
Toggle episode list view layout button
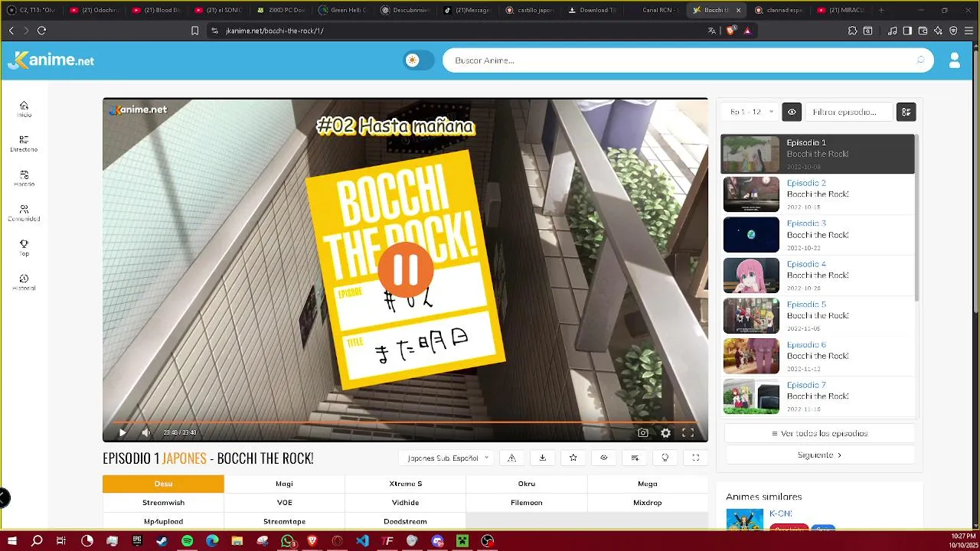pyautogui.click(x=906, y=112)
